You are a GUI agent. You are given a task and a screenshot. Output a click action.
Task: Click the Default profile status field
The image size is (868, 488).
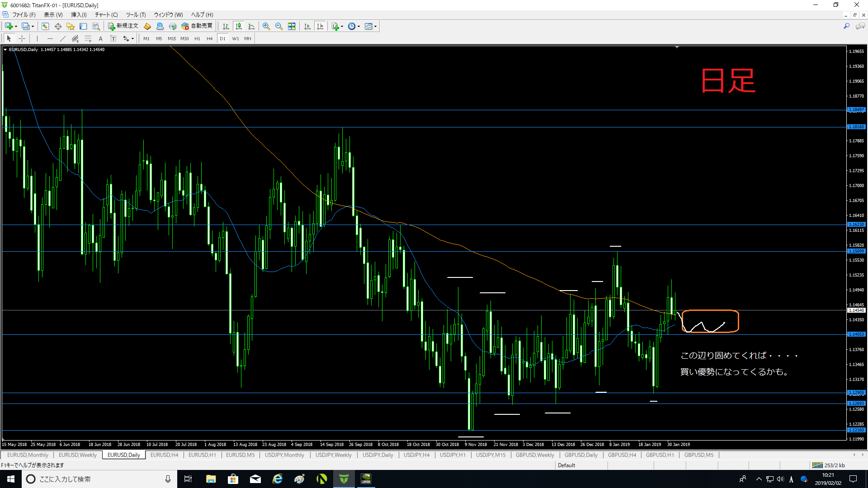[580, 465]
